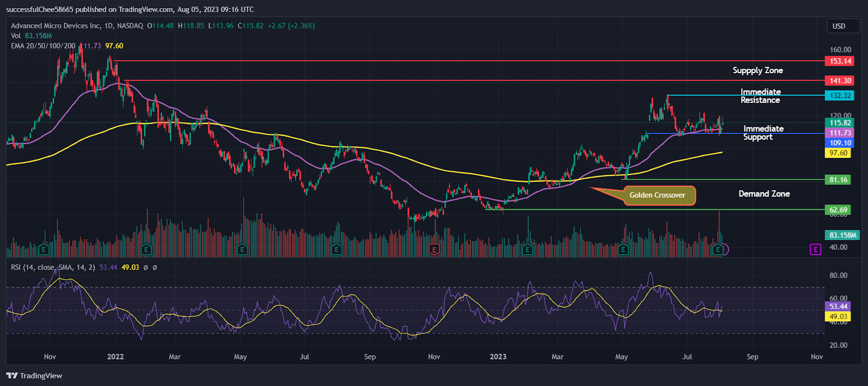
Task: Click the 49.03 RSI average label
Action: point(838,317)
